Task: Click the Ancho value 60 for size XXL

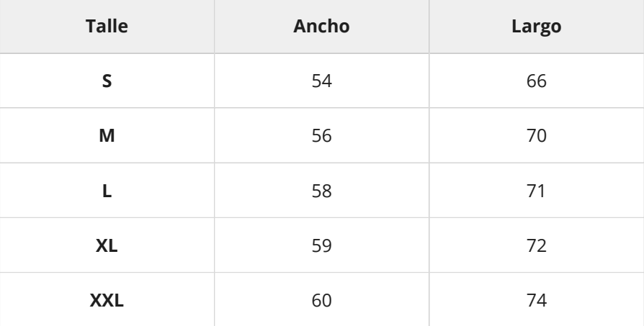Action: [321, 300]
